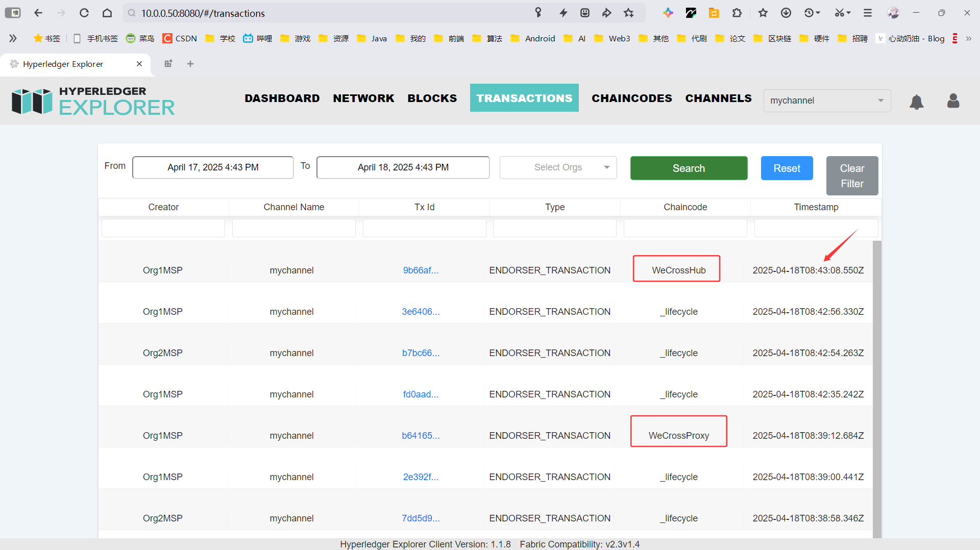Open the browser main menu icon

868,13
